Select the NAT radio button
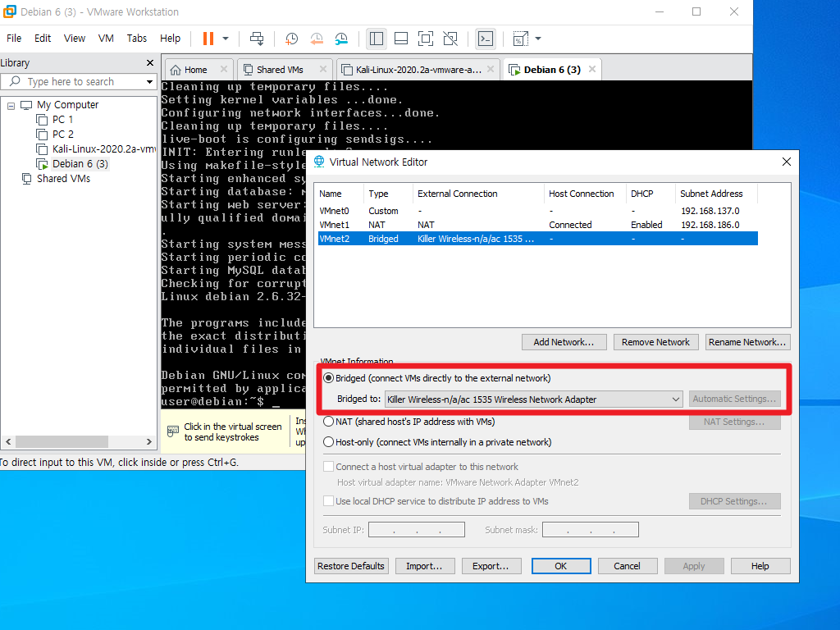840x630 pixels. click(328, 422)
